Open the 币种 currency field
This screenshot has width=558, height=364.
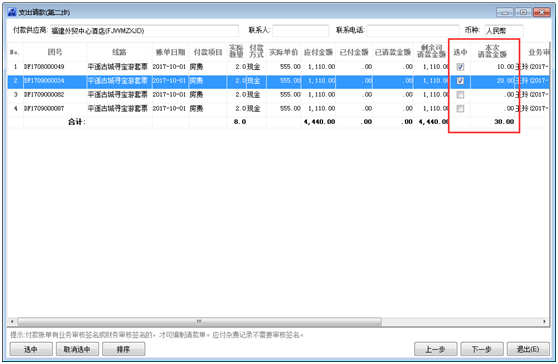pyautogui.click(x=504, y=31)
